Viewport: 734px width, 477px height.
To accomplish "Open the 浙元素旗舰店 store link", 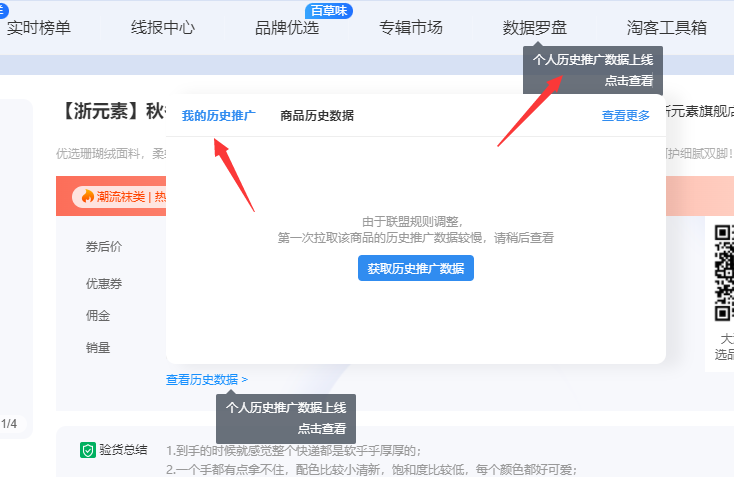I will (700, 111).
